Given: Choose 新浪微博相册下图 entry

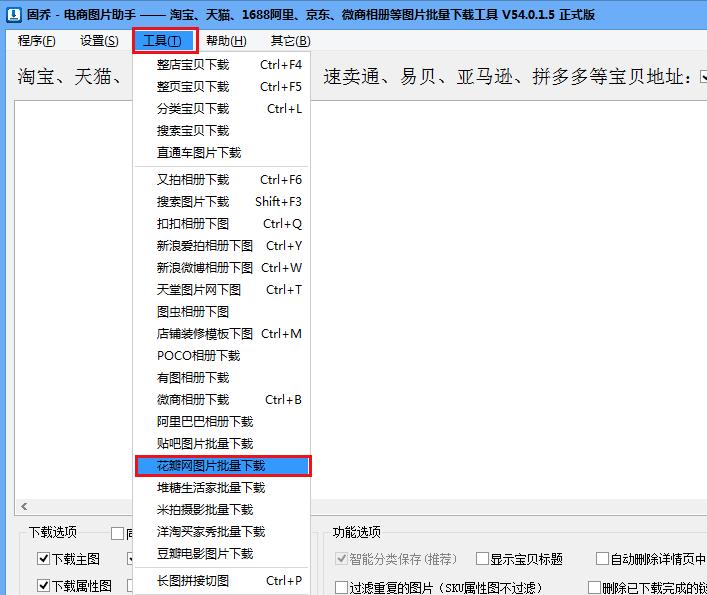Looking at the screenshot, I should click(222, 268).
